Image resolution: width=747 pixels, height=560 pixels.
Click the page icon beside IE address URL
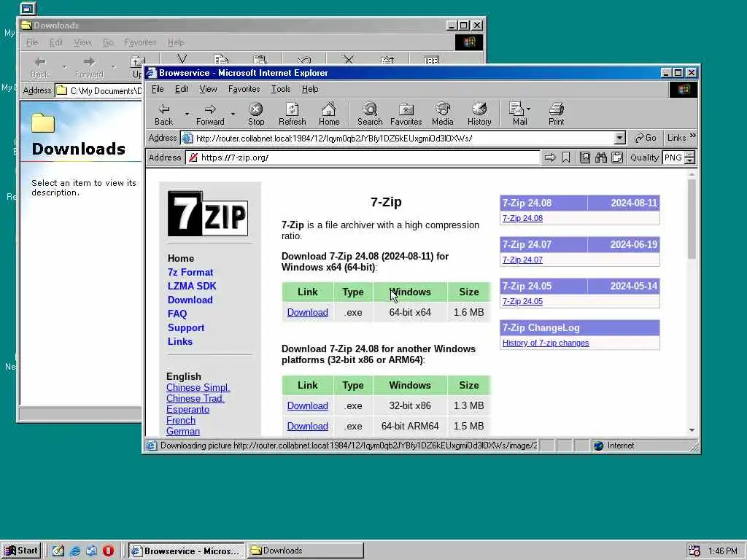(x=187, y=138)
